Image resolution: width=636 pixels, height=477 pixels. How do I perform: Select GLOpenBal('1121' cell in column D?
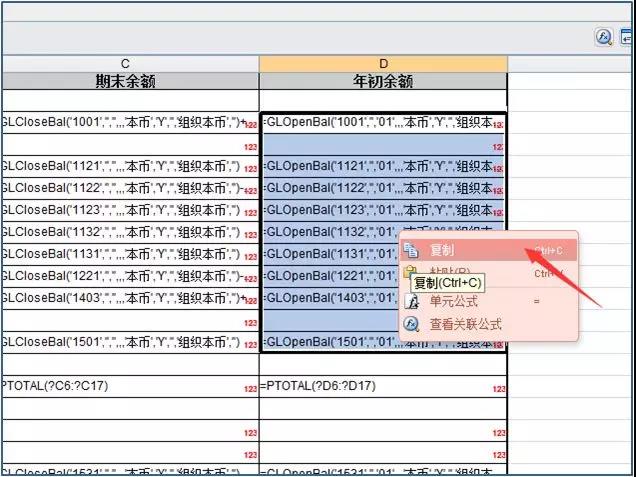click(383, 166)
